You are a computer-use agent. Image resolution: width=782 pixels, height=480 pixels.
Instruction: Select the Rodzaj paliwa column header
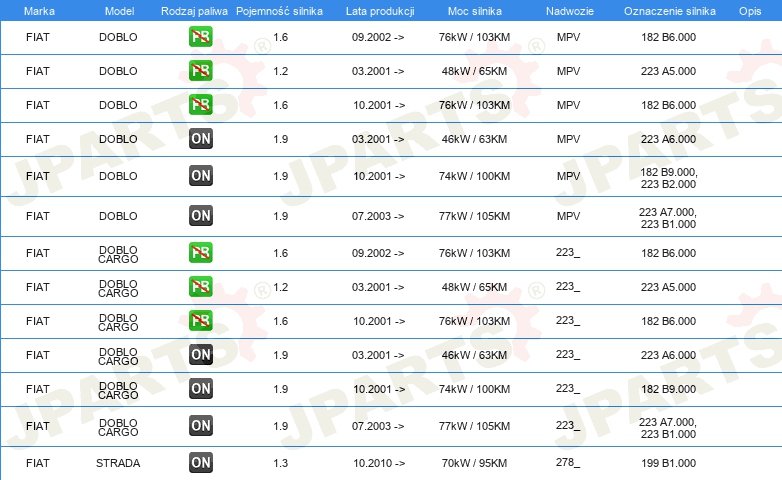[194, 11]
